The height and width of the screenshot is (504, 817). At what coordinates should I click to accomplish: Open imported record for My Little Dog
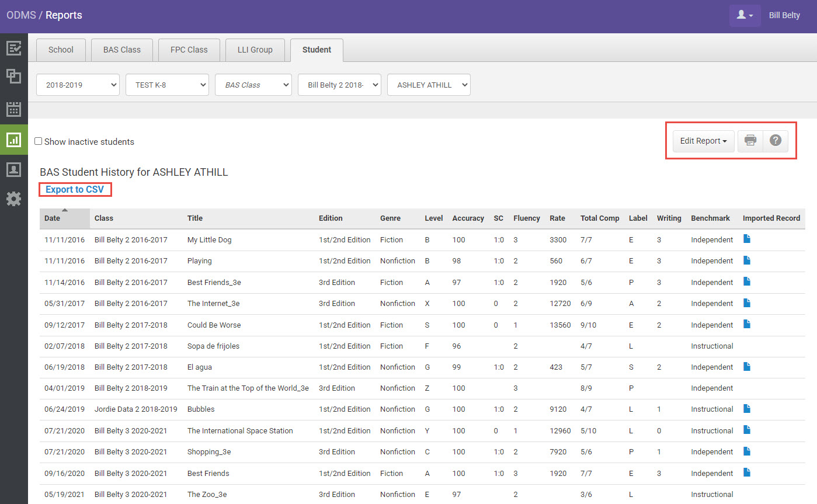[x=747, y=239]
